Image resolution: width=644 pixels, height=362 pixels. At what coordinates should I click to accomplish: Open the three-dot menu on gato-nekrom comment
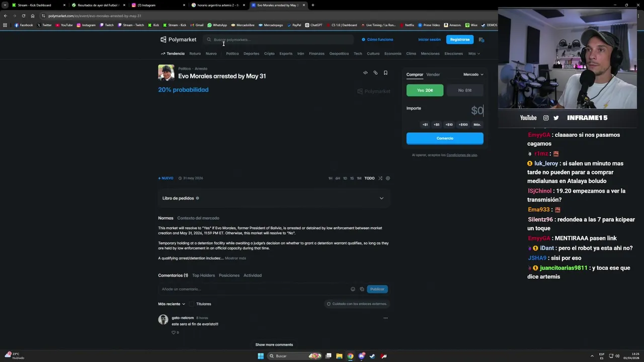[x=385, y=318]
